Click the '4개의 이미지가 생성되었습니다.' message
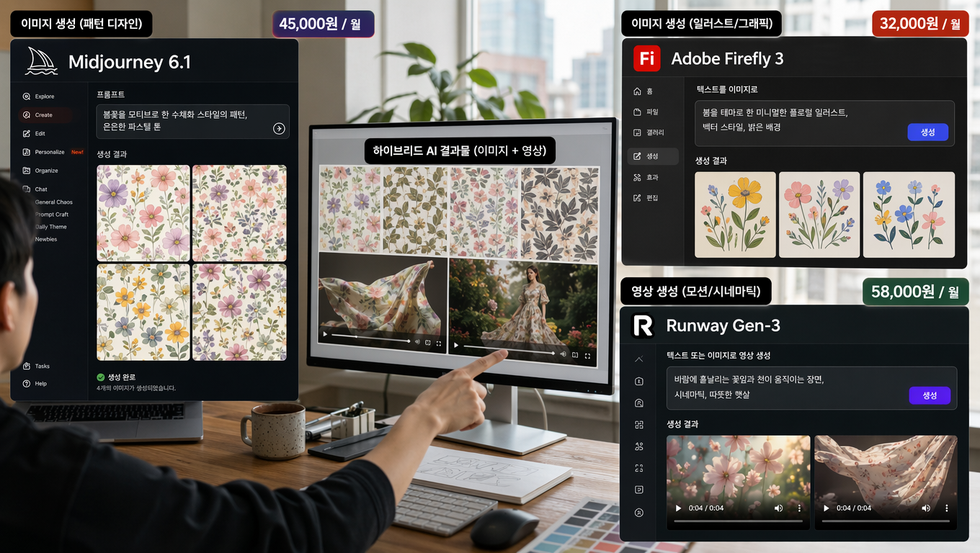Image resolution: width=980 pixels, height=553 pixels. click(136, 388)
